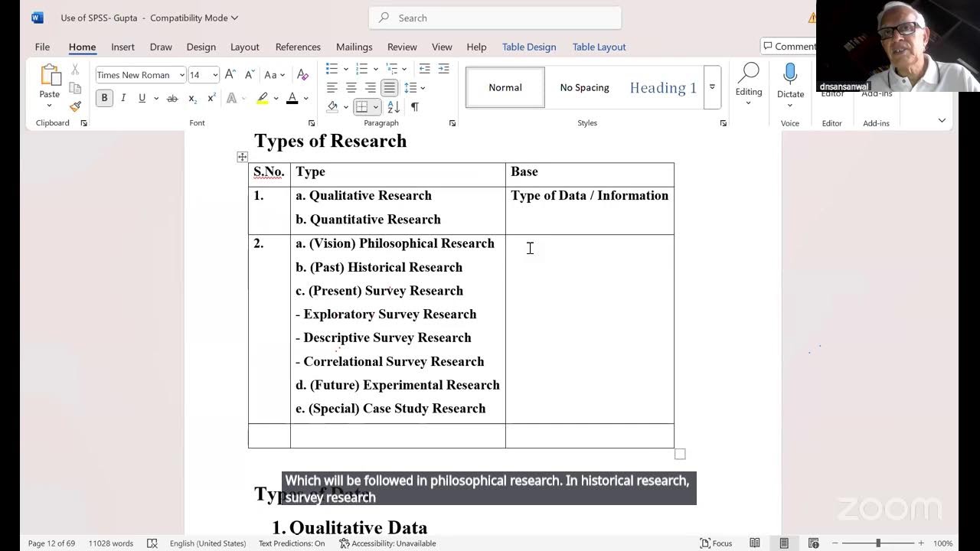Open the Paragraph dialog launcher

pyautogui.click(x=452, y=123)
